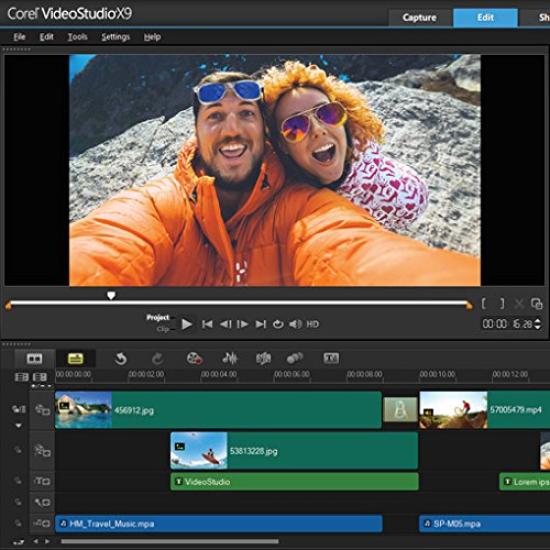Viewport: 550px width, 550px height.
Task: Jump to the end of the project
Action: [x=261, y=324]
